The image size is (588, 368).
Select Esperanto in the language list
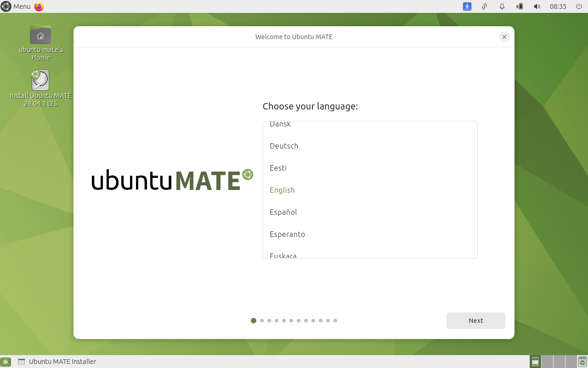point(287,234)
